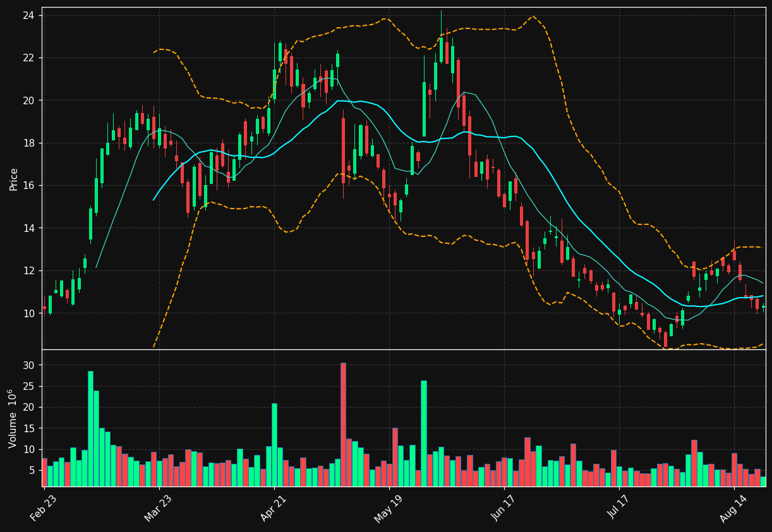Image resolution: width=772 pixels, height=532 pixels.
Task: Click the Apr 21 date label
Action: coord(274,508)
